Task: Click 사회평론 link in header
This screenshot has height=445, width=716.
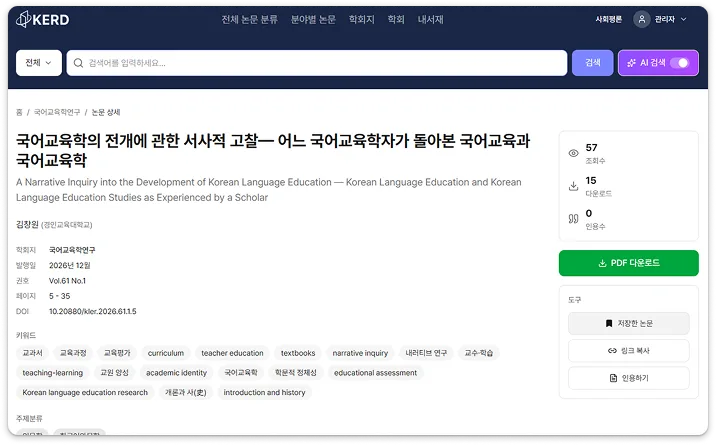Action: 608,19
